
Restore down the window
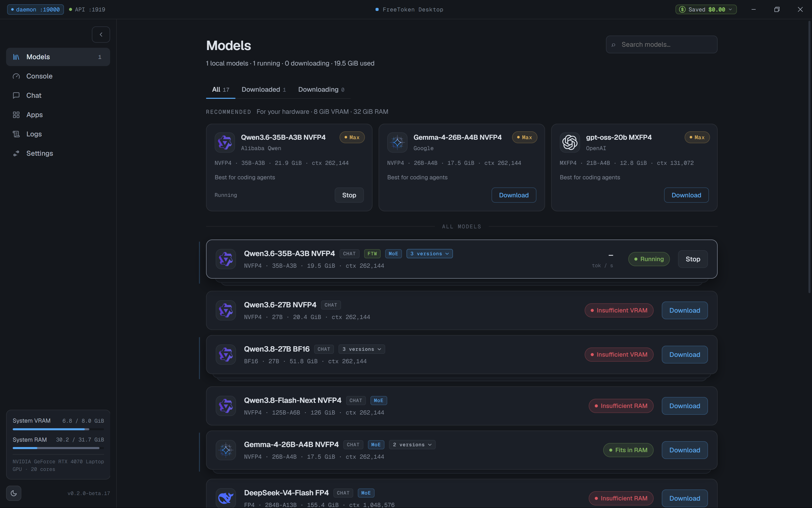click(x=777, y=9)
